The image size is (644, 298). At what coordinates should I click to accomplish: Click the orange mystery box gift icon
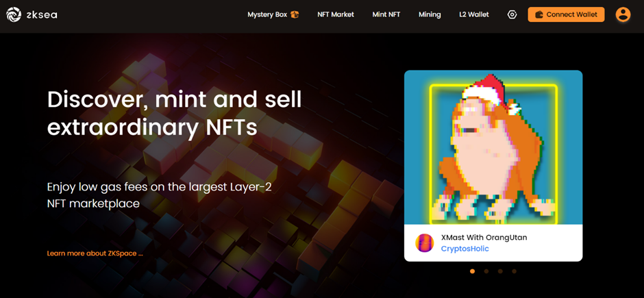pyautogui.click(x=295, y=14)
